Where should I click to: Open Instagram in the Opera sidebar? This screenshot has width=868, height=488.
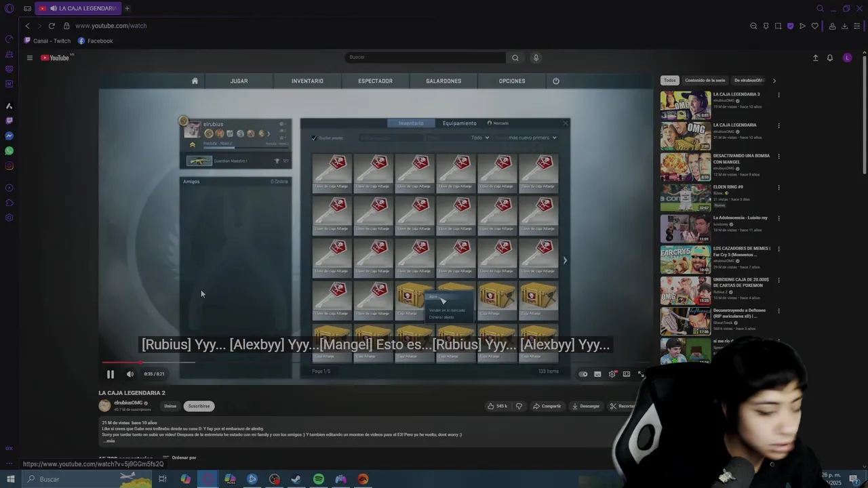coord(9,165)
